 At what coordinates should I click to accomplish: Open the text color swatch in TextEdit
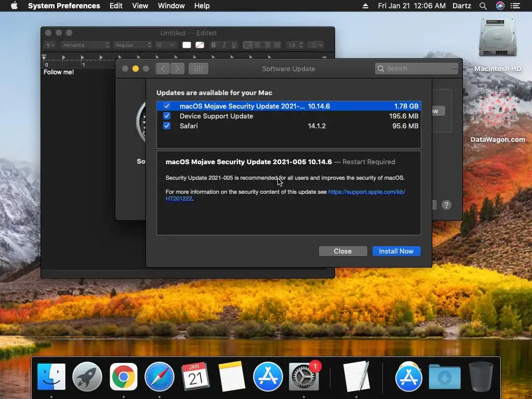(x=187, y=45)
